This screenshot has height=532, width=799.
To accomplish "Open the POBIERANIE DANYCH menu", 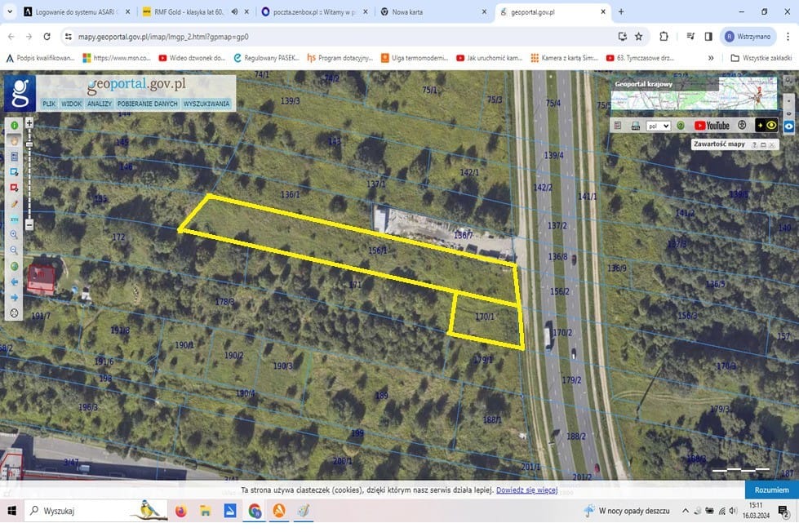I will [148, 104].
